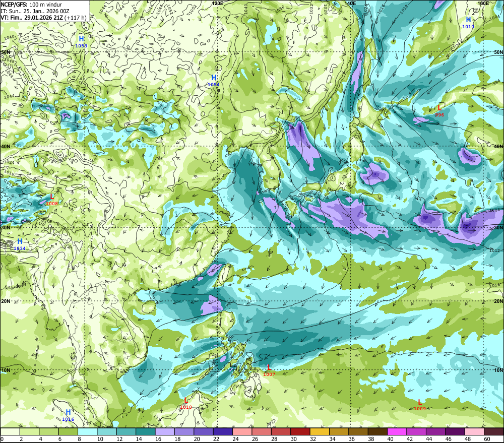Image resolution: width=504 pixels, height=443 pixels.
Task: Click the legend value 32
Action: (313, 439)
